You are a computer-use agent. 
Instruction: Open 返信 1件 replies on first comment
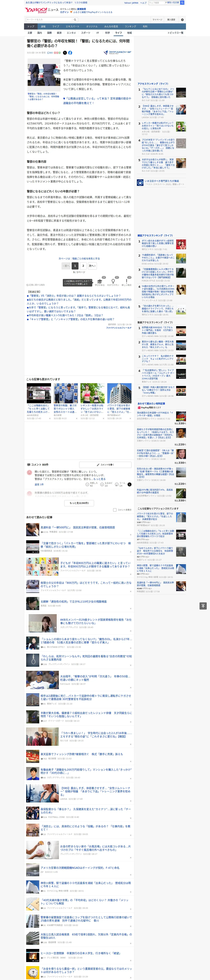click(39, 484)
